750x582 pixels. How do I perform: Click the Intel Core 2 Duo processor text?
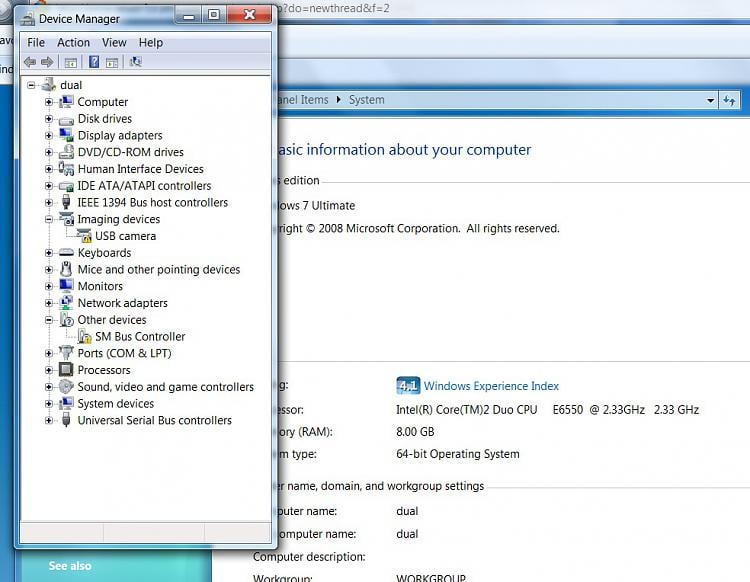[x=547, y=410]
